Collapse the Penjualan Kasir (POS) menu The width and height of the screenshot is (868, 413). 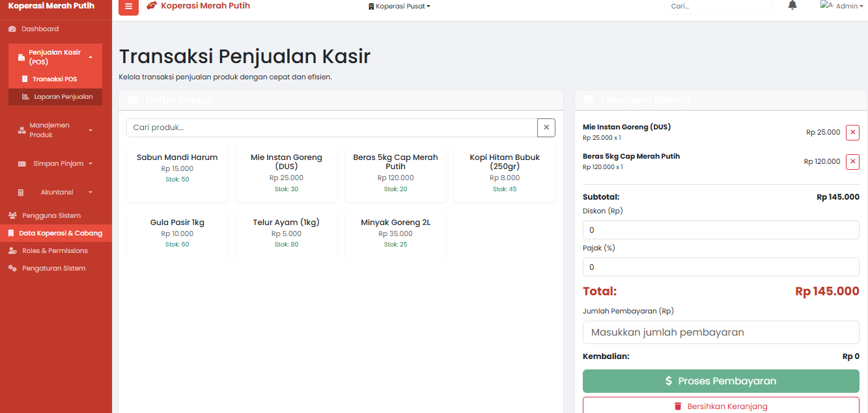click(x=55, y=57)
